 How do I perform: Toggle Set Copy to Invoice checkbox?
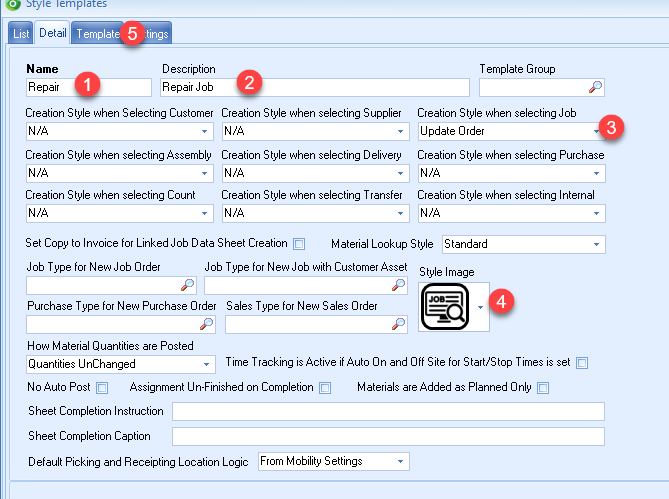(x=299, y=244)
